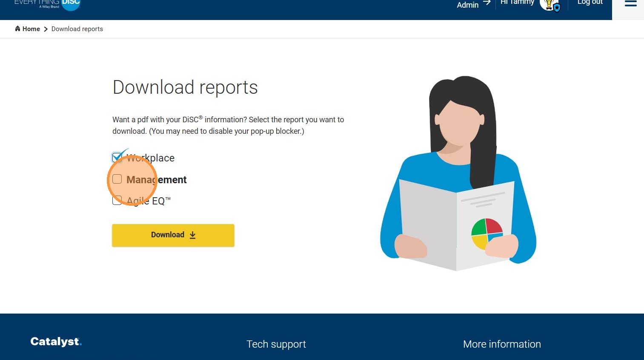Viewport: 644px width, 360px height.
Task: Click the Hi Tammy greeting
Action: point(517,3)
